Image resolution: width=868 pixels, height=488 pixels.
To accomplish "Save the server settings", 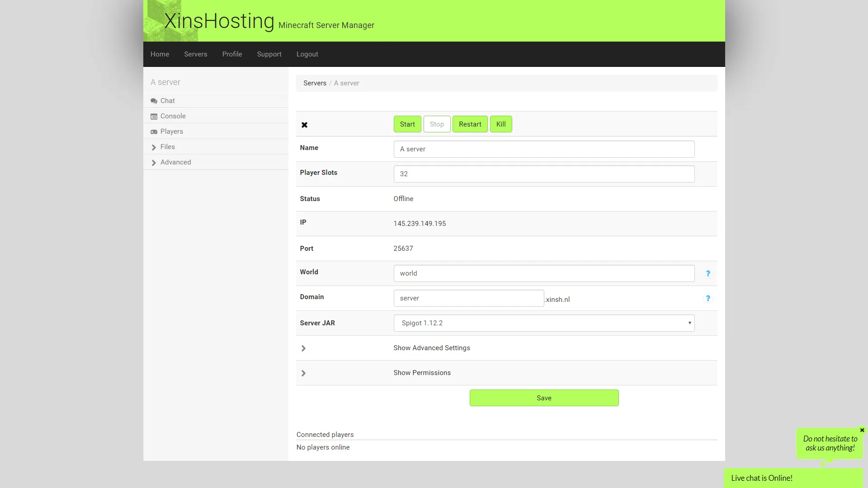I will (544, 398).
